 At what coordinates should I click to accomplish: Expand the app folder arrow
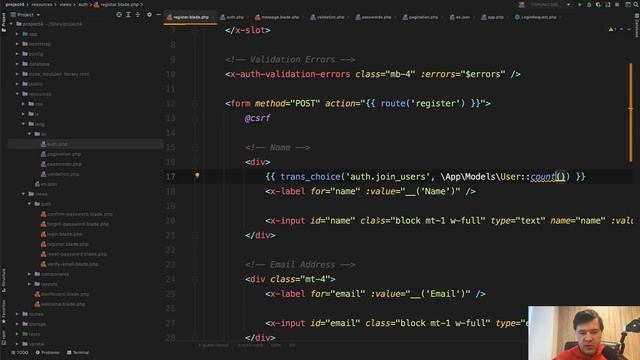coord(17,34)
